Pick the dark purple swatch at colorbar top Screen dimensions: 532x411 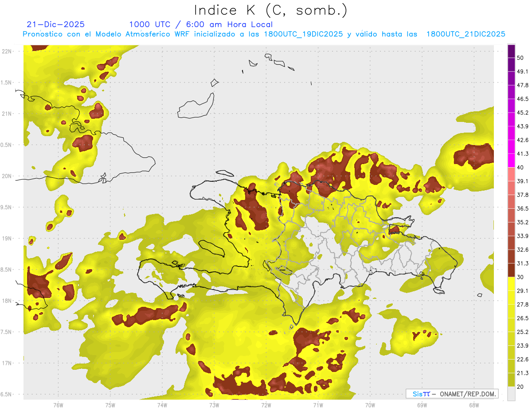[x=511, y=51]
